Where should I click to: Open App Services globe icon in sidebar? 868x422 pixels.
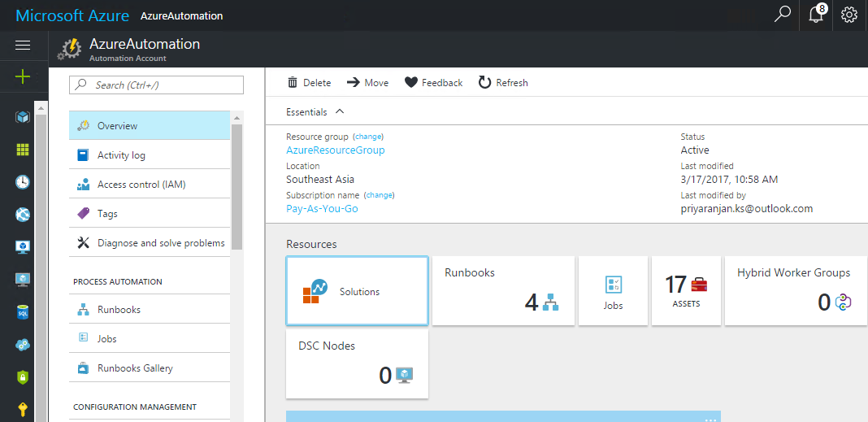(x=23, y=215)
